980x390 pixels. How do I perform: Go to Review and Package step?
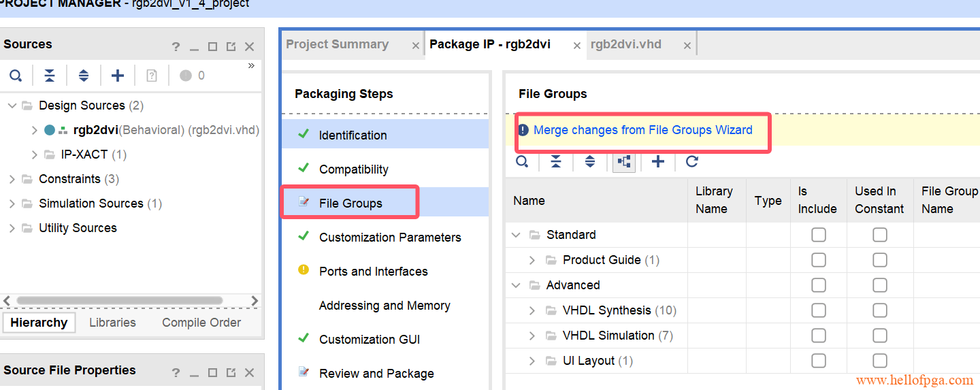point(376,374)
